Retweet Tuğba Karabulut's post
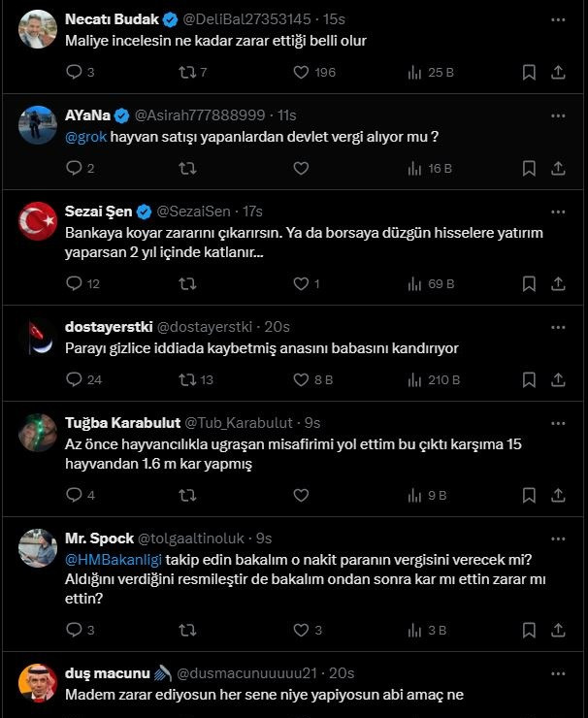The width and height of the screenshot is (588, 718). [x=187, y=495]
